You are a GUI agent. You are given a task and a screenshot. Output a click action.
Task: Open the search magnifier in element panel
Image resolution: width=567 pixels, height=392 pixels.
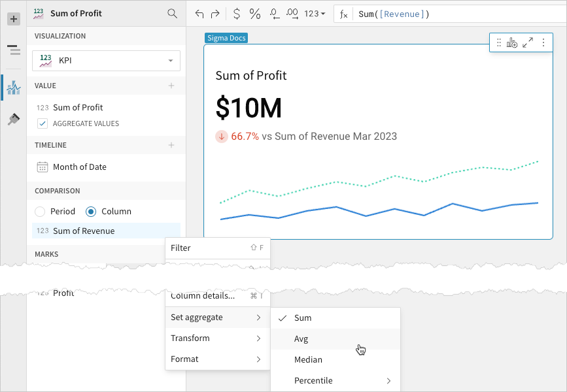(172, 14)
